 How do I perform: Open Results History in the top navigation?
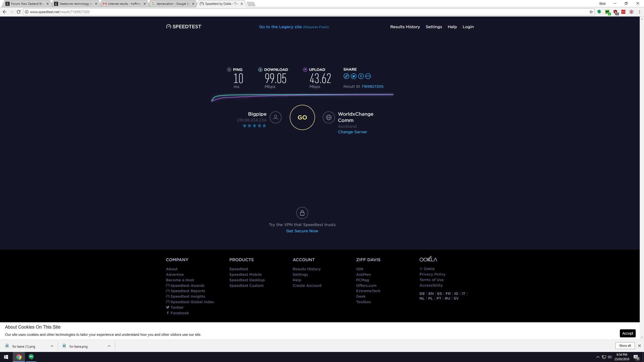coord(405,27)
